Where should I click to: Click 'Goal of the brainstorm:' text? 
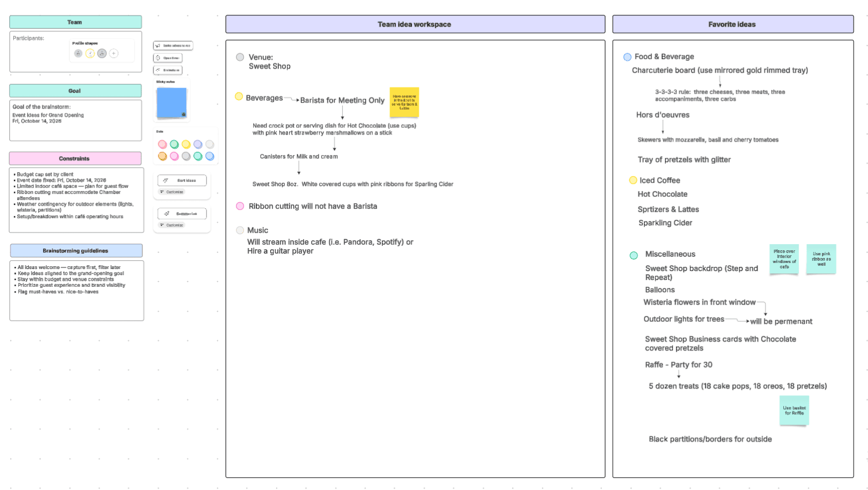coord(42,107)
